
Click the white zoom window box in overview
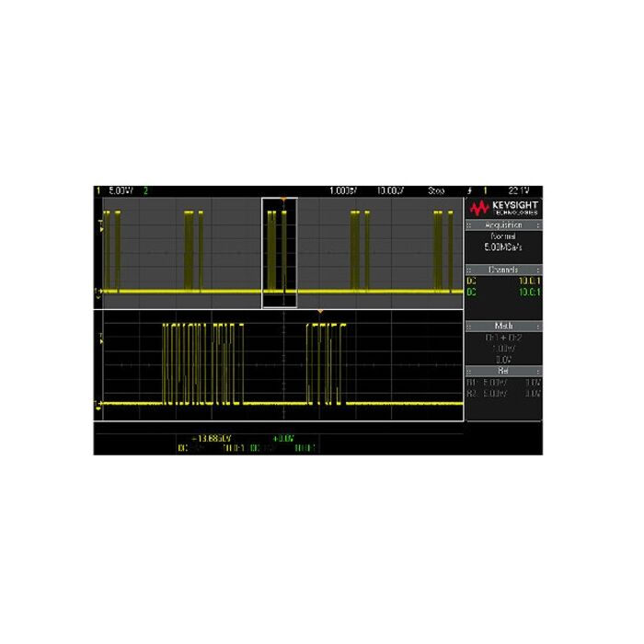tap(280, 253)
